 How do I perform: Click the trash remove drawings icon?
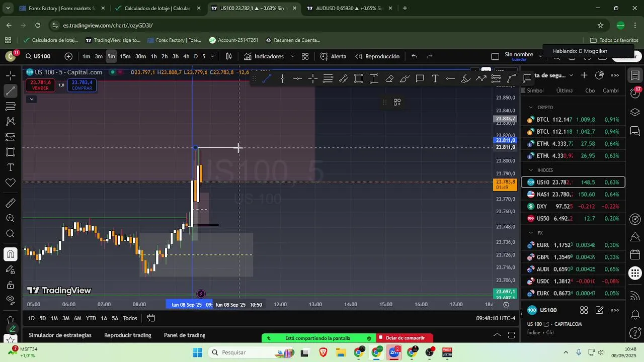pos(11,320)
